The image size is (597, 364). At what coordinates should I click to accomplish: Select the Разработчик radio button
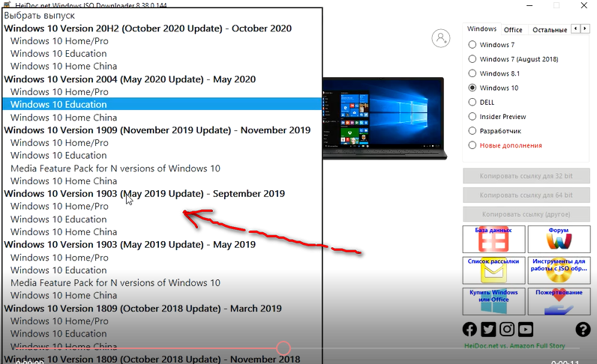(x=472, y=131)
